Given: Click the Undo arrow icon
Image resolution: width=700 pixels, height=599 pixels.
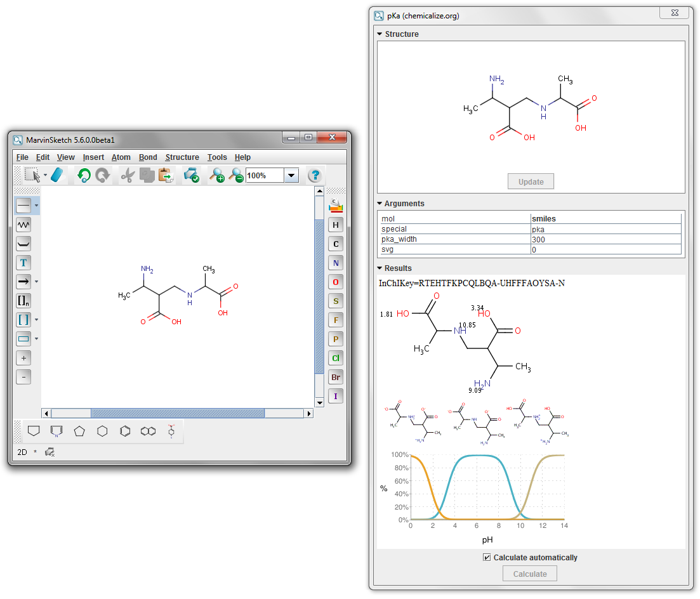Looking at the screenshot, I should pos(84,175).
